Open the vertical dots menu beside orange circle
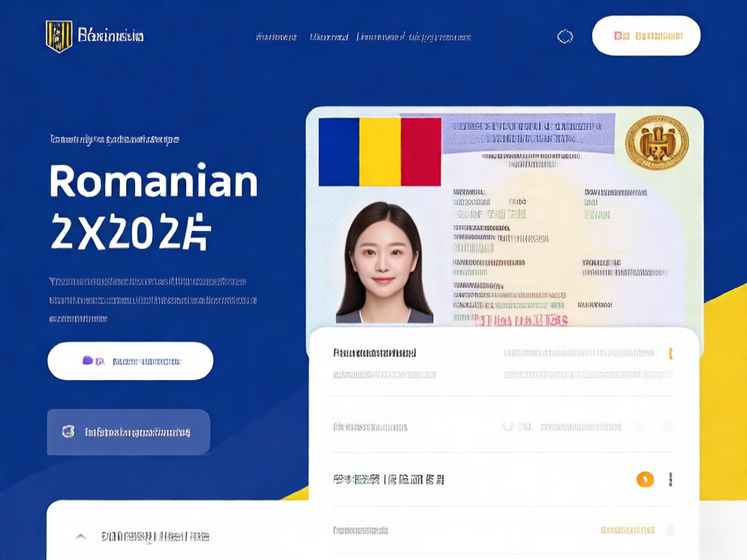The height and width of the screenshot is (560, 747). coord(670,479)
